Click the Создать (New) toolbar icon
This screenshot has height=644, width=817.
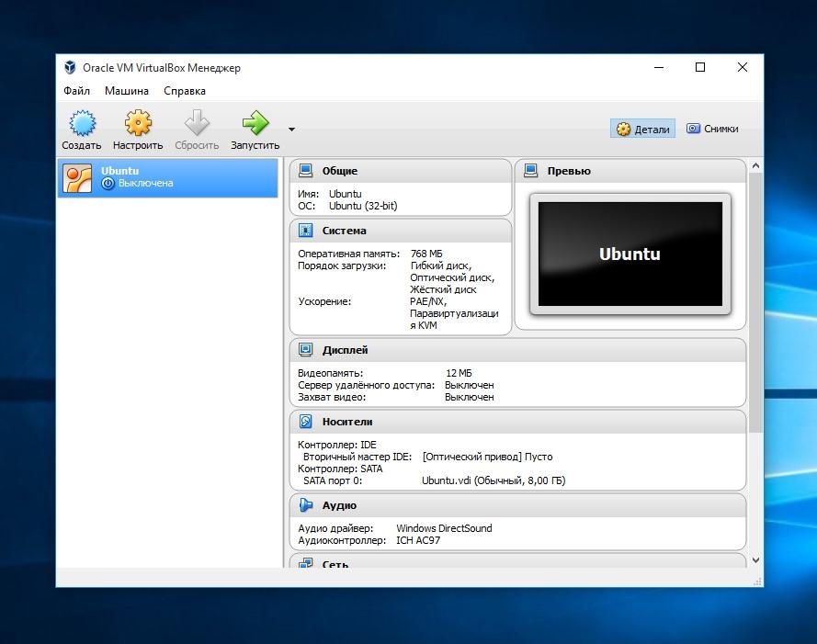coord(82,123)
